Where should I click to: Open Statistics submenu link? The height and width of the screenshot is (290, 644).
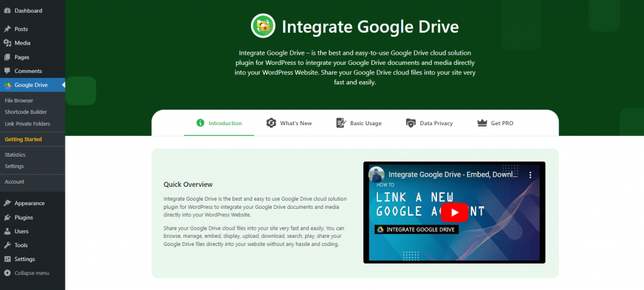tap(15, 155)
